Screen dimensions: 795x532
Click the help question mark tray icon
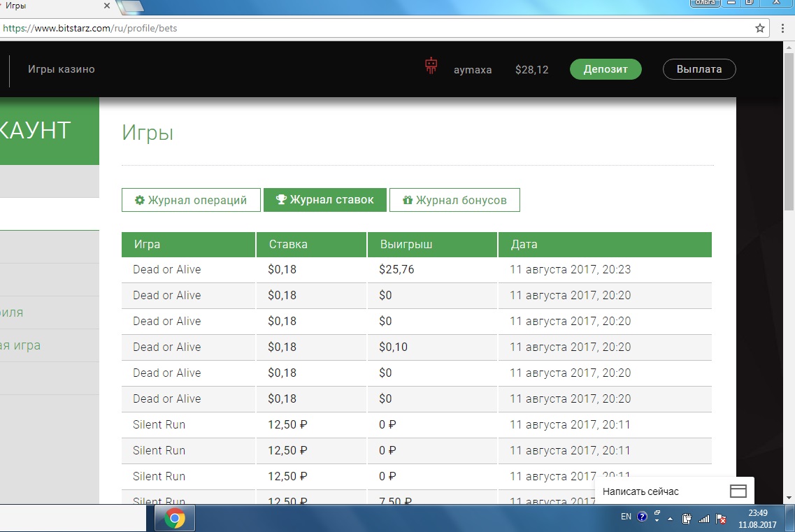click(x=642, y=517)
